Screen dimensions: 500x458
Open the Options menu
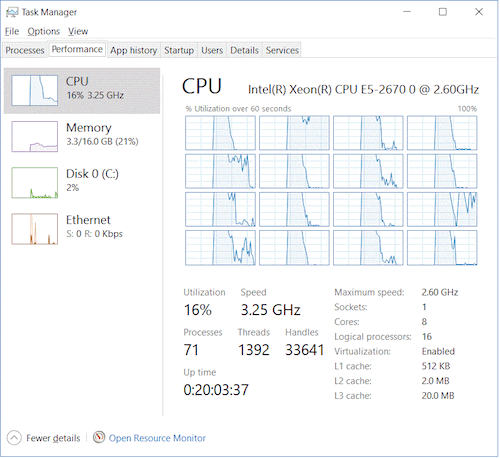44,31
